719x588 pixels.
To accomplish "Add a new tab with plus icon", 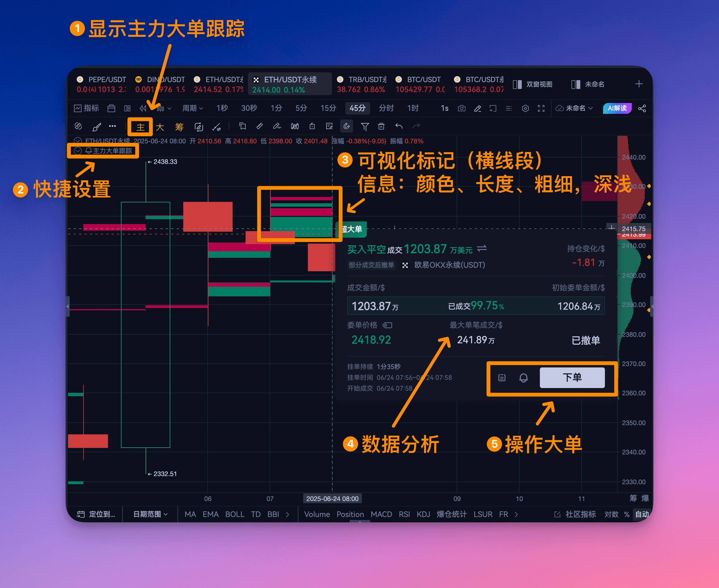I will pyautogui.click(x=639, y=84).
